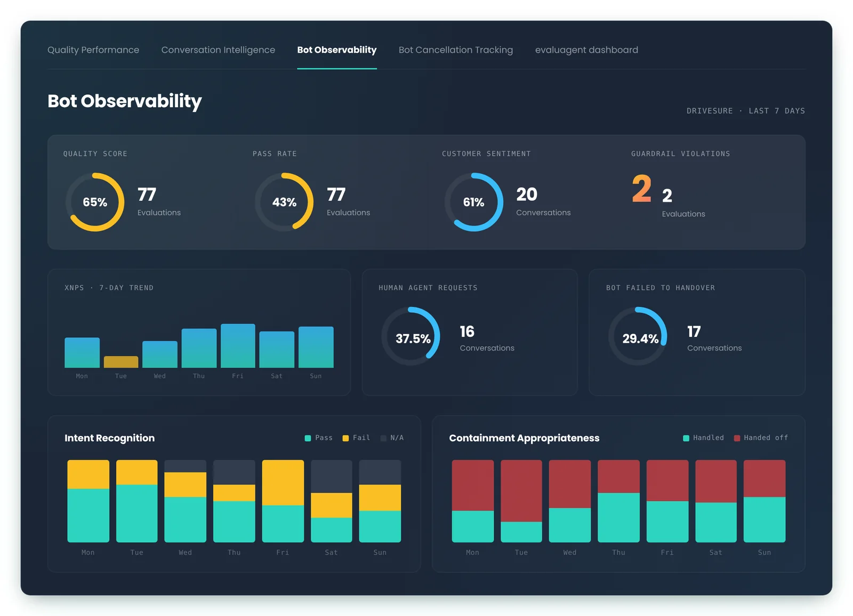Click Fri stacked bar in Intent Recognition

click(283, 501)
